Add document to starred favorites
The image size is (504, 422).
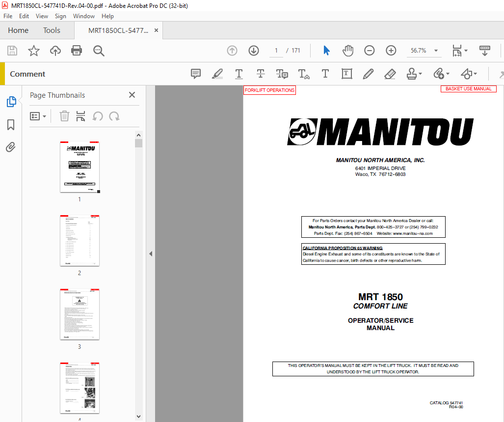(x=34, y=51)
